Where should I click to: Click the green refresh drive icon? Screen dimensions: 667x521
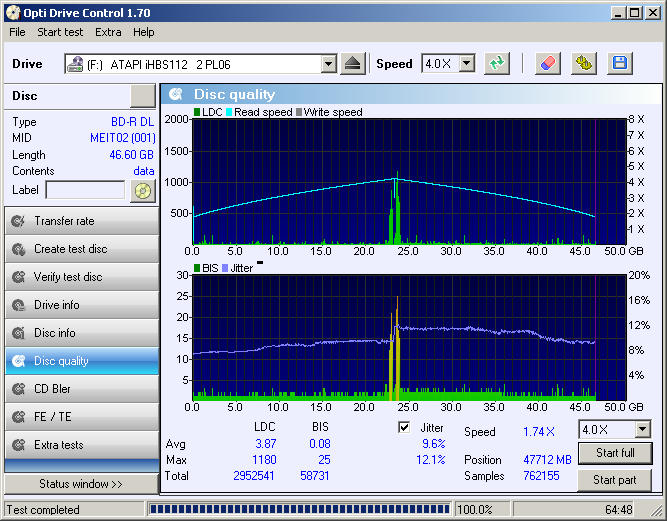[497, 64]
